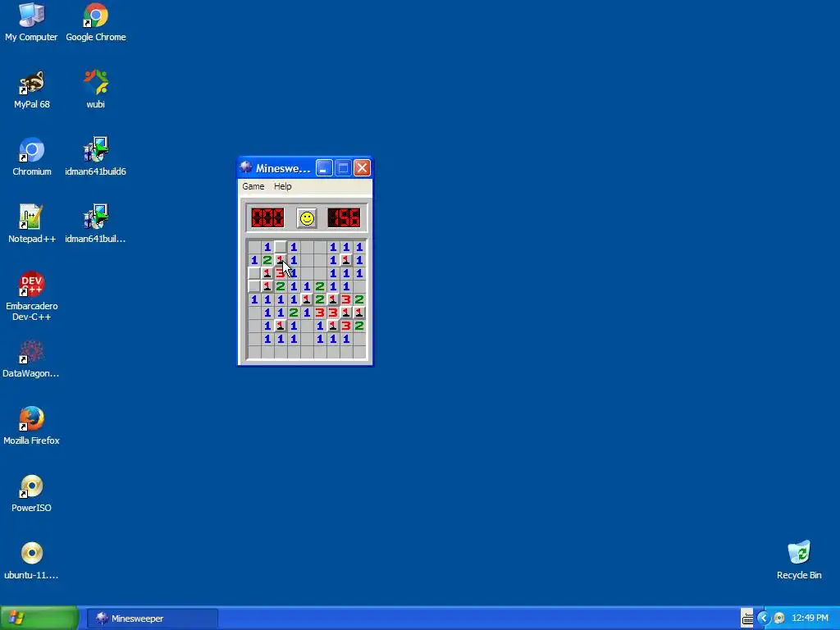Click the flag left of the red 3 in row 3
This screenshot has height=630, width=840.
click(267, 273)
